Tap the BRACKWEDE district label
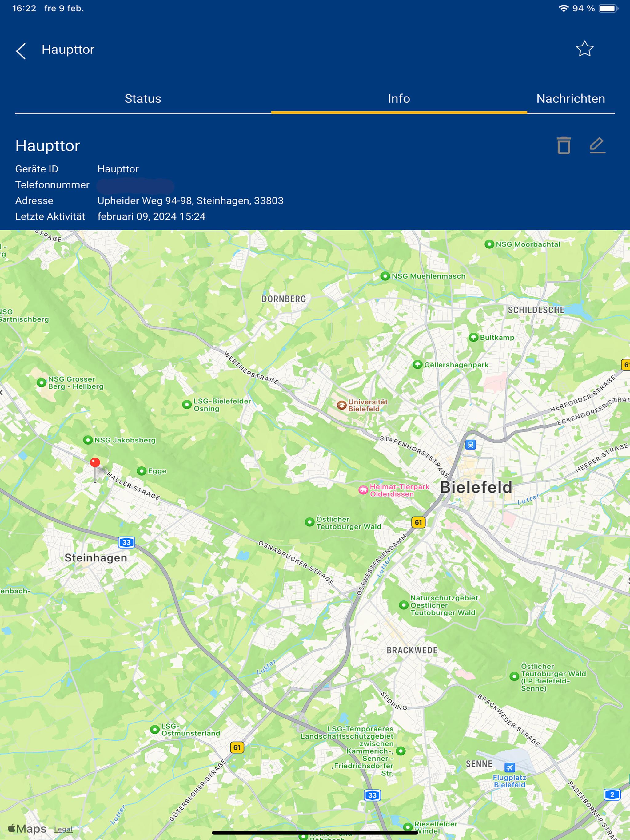Screen dimensions: 630x840 [412, 650]
